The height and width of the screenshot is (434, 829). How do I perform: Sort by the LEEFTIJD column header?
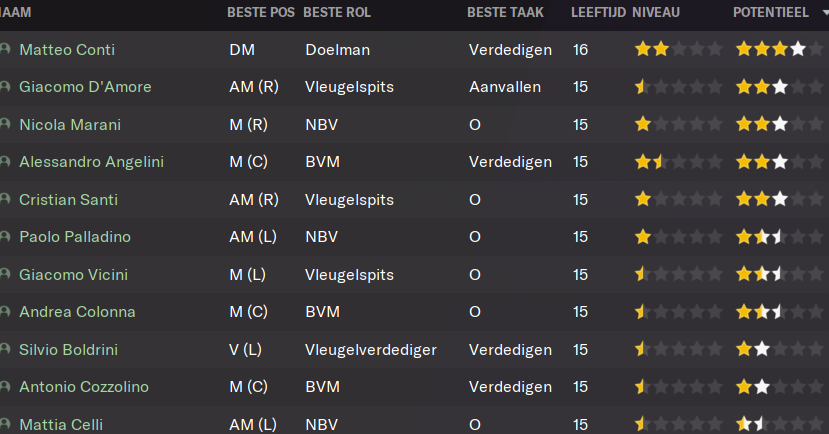click(x=598, y=13)
